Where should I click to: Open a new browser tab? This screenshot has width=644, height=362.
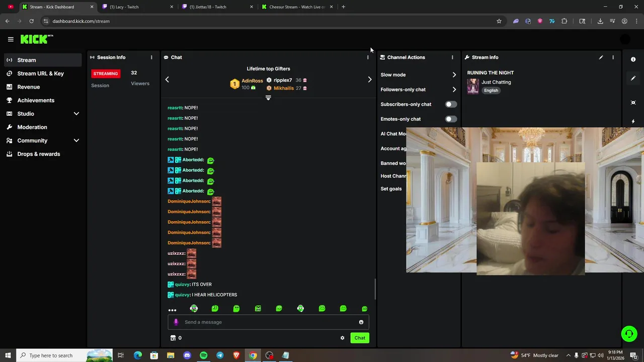[343, 7]
